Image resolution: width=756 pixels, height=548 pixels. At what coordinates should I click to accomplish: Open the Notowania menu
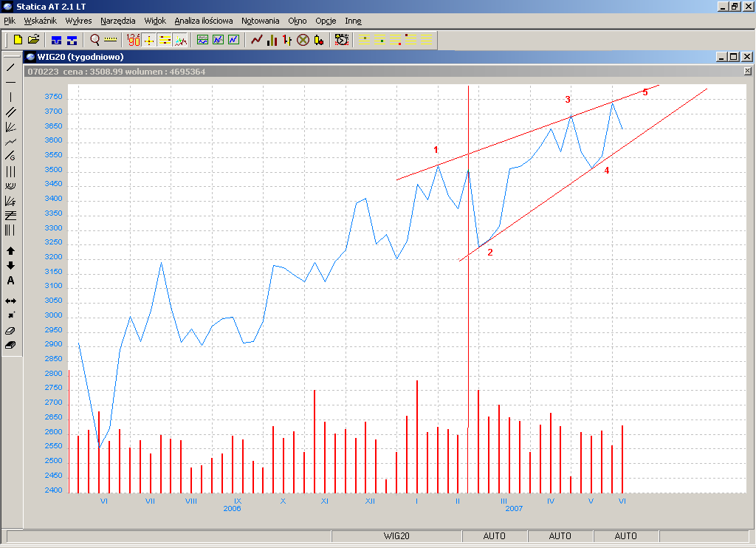pyautogui.click(x=261, y=21)
